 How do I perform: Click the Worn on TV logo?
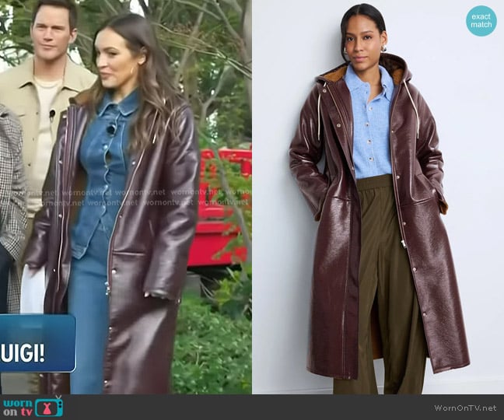[x=33, y=407]
